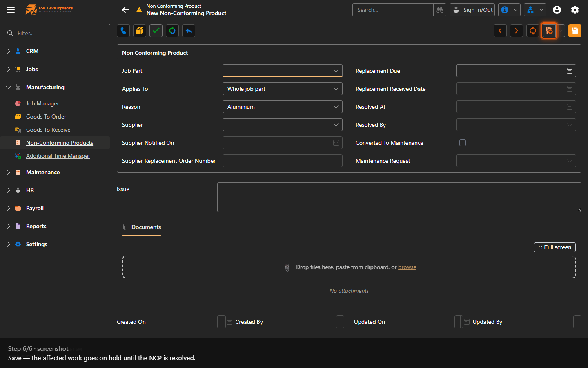
Task: Tick the Converted To Maintenance checkbox
Action: coord(463,143)
